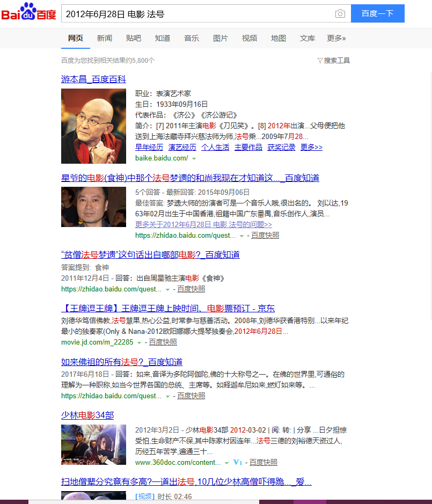
Task: Click the 游本昌 portrait thumbnail
Action: (x=93, y=126)
